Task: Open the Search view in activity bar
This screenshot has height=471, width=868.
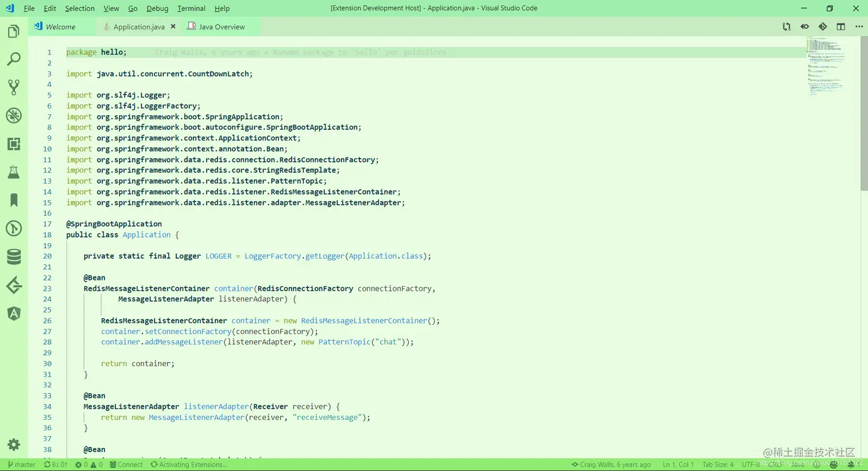Action: [x=14, y=59]
